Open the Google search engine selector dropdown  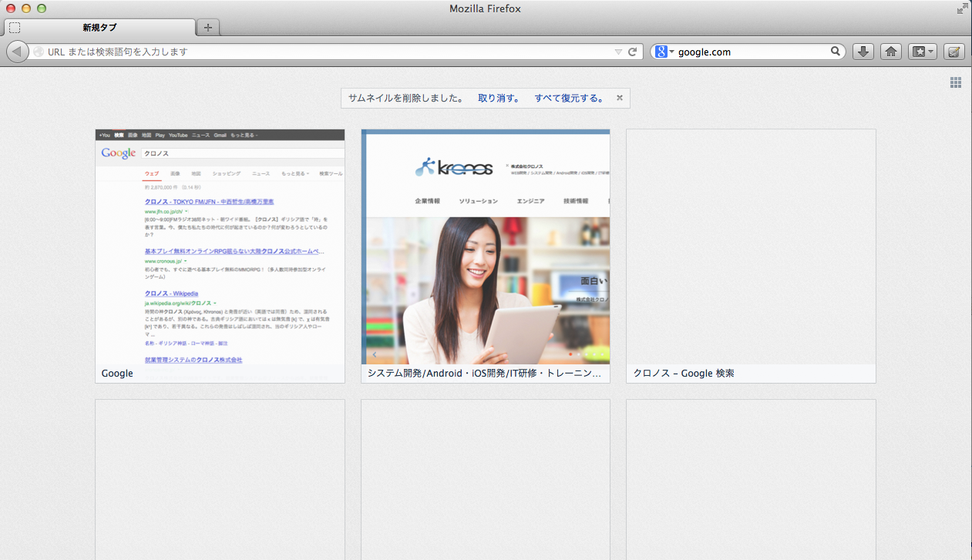(664, 52)
